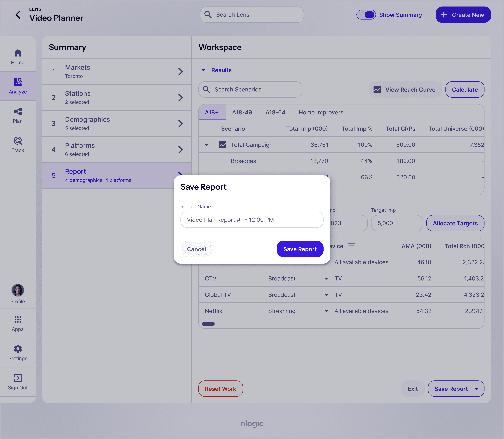Cancel the Save Report dialog
504x439 pixels.
[x=196, y=249]
